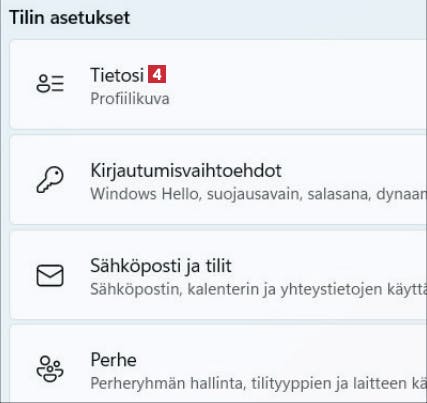The height and width of the screenshot is (403, 427).
Task: Click the key icon for Kirjautumisvaihtoehdot
Action: (x=50, y=179)
